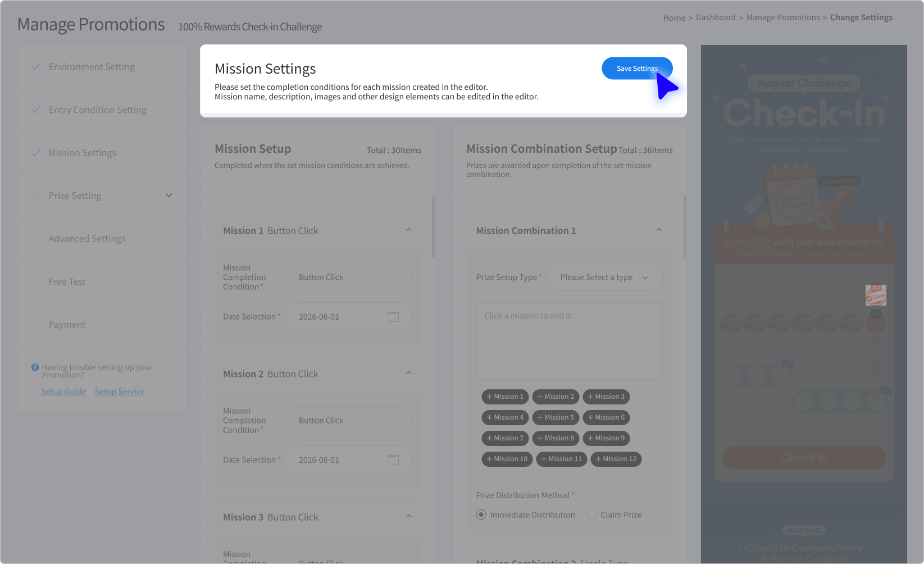
Task: Collapse Mission 2 Button Click panel
Action: [x=409, y=373]
